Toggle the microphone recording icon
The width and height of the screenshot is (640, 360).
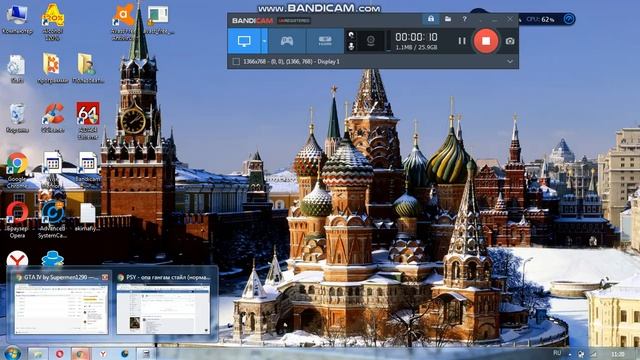[351, 47]
